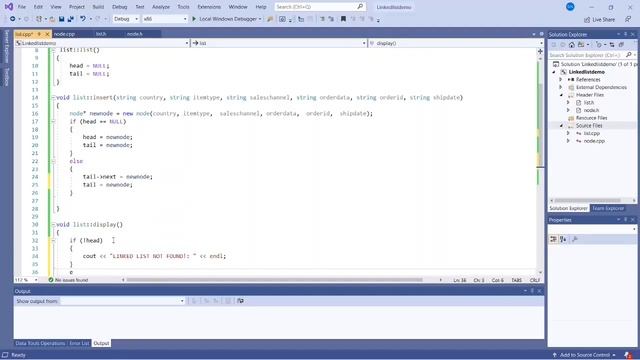This screenshot has height=360, width=640.
Task: Switch to the Error List tab
Action: point(79,343)
